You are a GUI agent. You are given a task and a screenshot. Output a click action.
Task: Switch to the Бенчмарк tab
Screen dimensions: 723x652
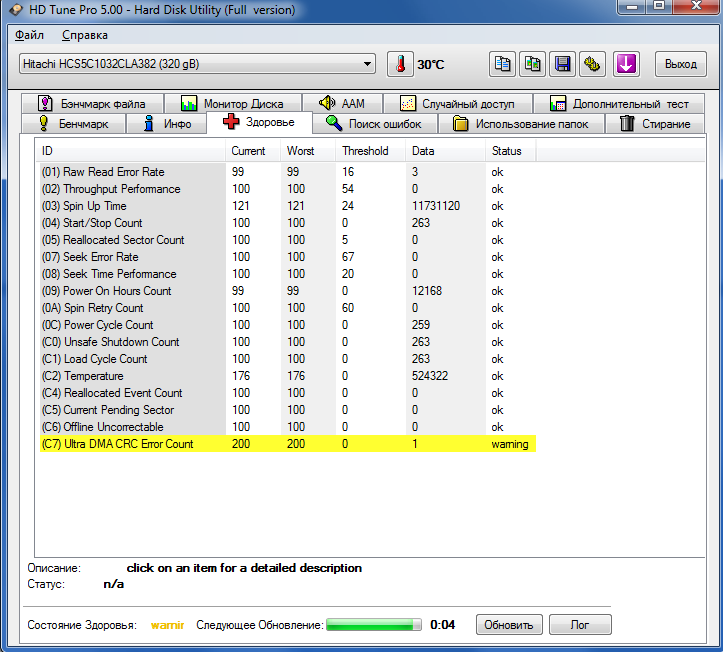pos(74,124)
